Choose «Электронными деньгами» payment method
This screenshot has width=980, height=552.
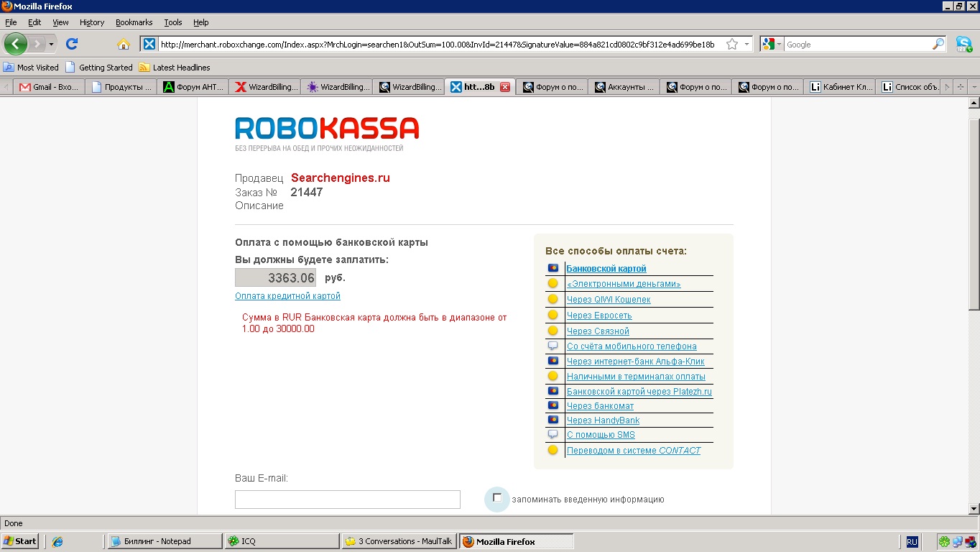[624, 284]
